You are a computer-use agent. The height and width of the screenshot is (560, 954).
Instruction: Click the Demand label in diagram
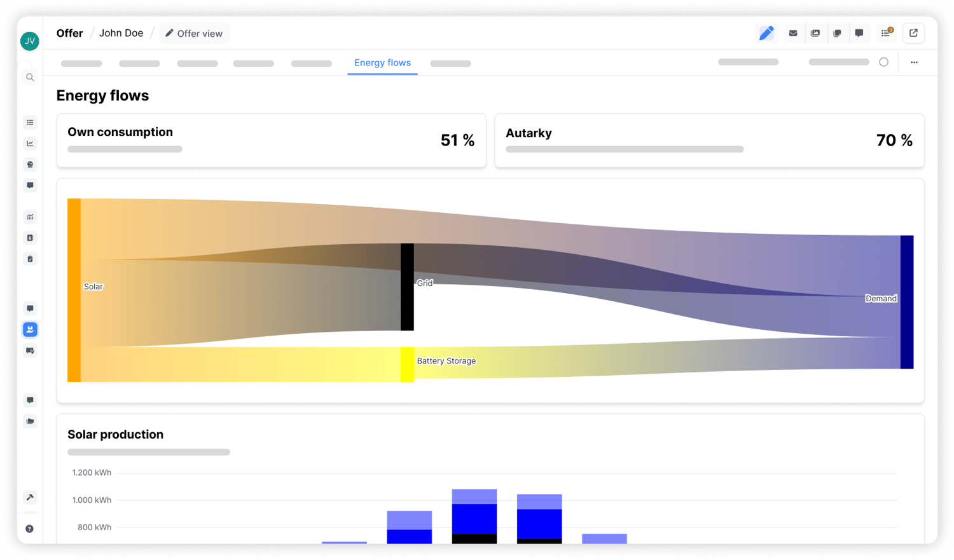point(881,299)
